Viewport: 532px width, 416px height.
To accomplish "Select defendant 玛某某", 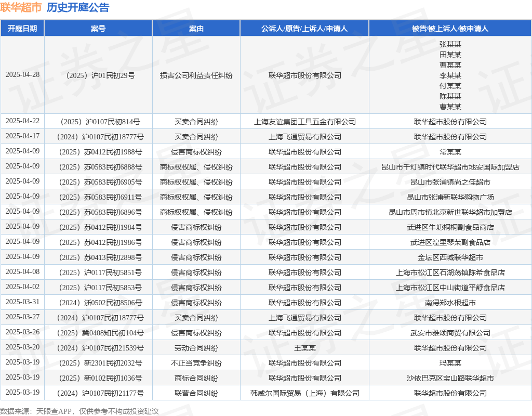I will 450,363.
